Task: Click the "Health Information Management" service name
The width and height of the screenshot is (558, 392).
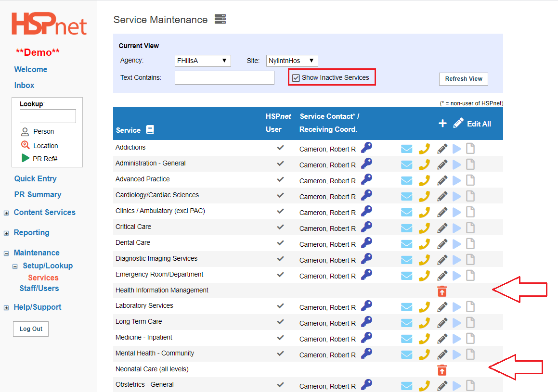Action: click(x=162, y=291)
